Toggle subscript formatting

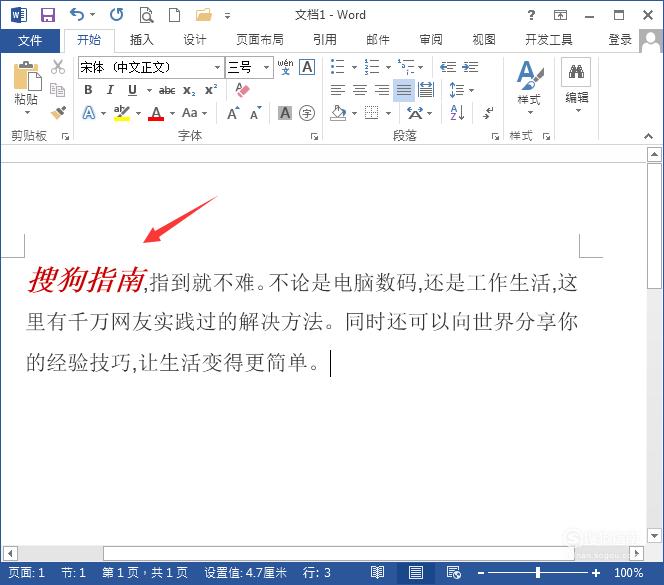[x=189, y=90]
